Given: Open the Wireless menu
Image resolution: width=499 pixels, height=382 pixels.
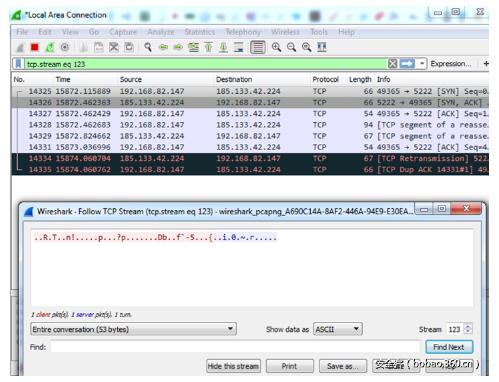Looking at the screenshot, I should pos(285,32).
